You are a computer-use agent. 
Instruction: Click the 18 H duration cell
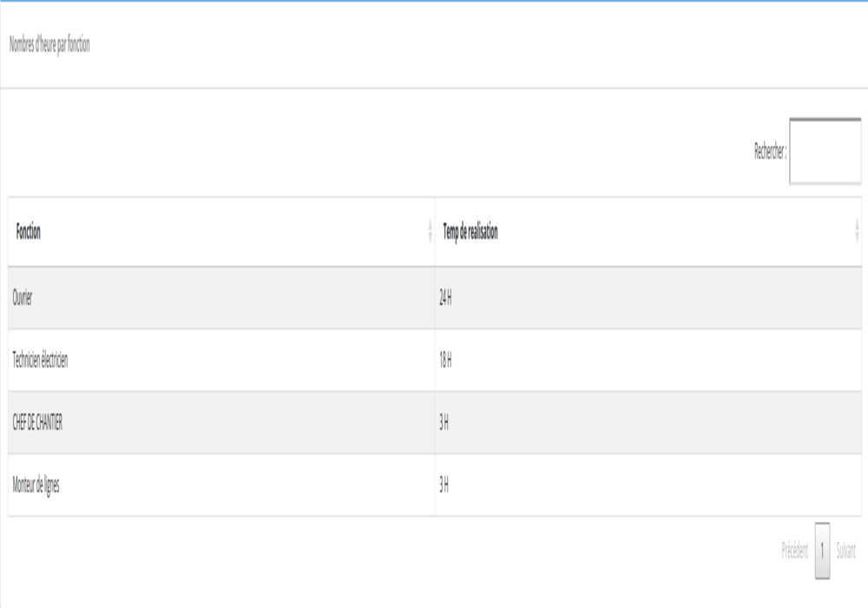(446, 361)
